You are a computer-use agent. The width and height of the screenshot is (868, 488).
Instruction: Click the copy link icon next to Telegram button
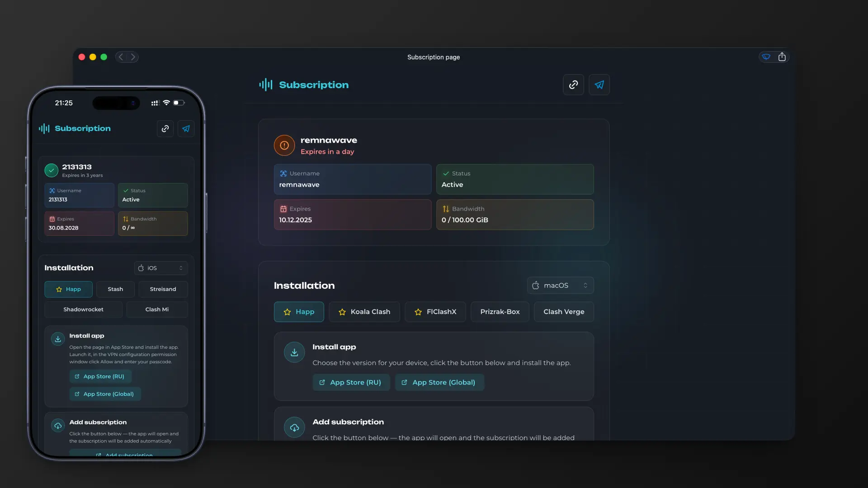(x=572, y=84)
